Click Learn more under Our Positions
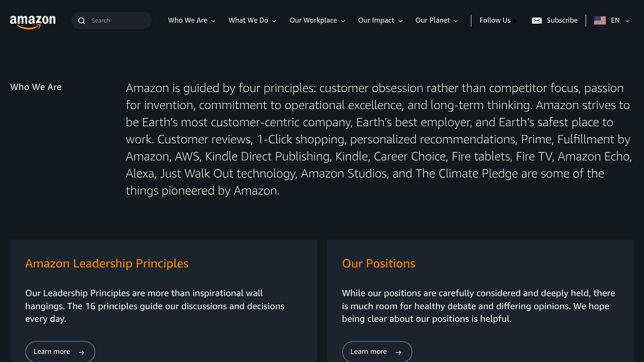Screen dimensions: 644x362 [x=377, y=352]
